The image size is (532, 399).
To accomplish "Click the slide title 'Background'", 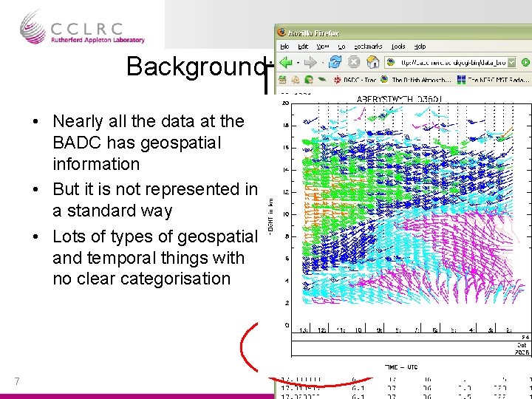I will click(x=196, y=66).
